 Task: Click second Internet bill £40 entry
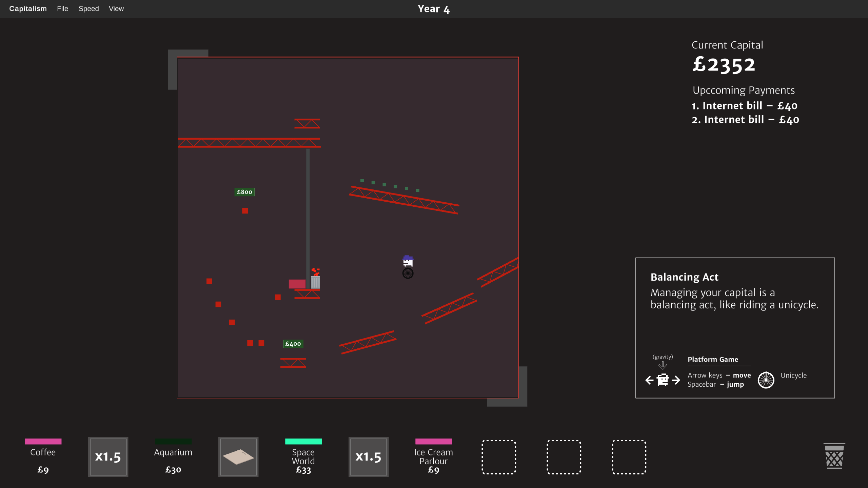[x=745, y=120]
